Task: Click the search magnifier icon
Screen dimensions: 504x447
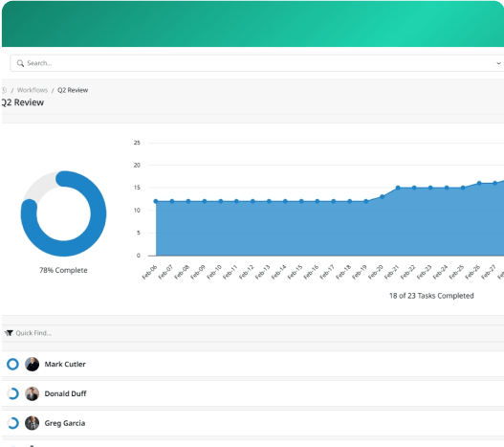Action: (20, 63)
